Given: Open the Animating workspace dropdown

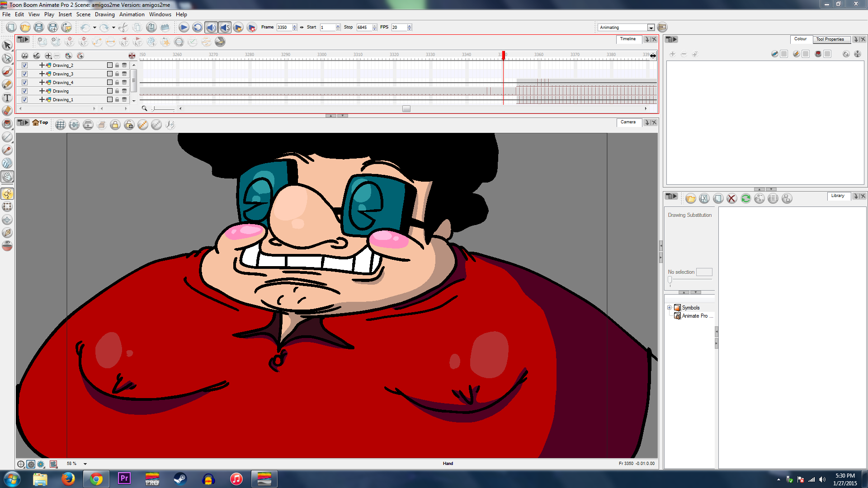Looking at the screenshot, I should (x=651, y=28).
